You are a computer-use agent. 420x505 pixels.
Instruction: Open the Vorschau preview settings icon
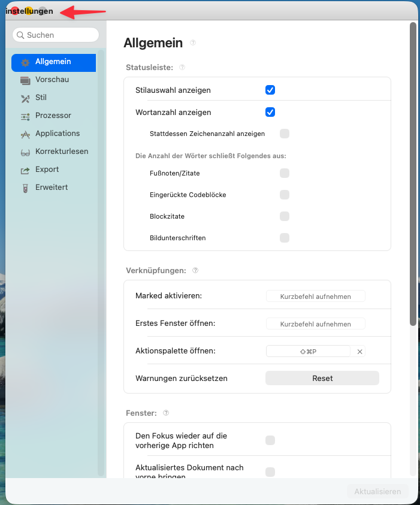coord(25,80)
